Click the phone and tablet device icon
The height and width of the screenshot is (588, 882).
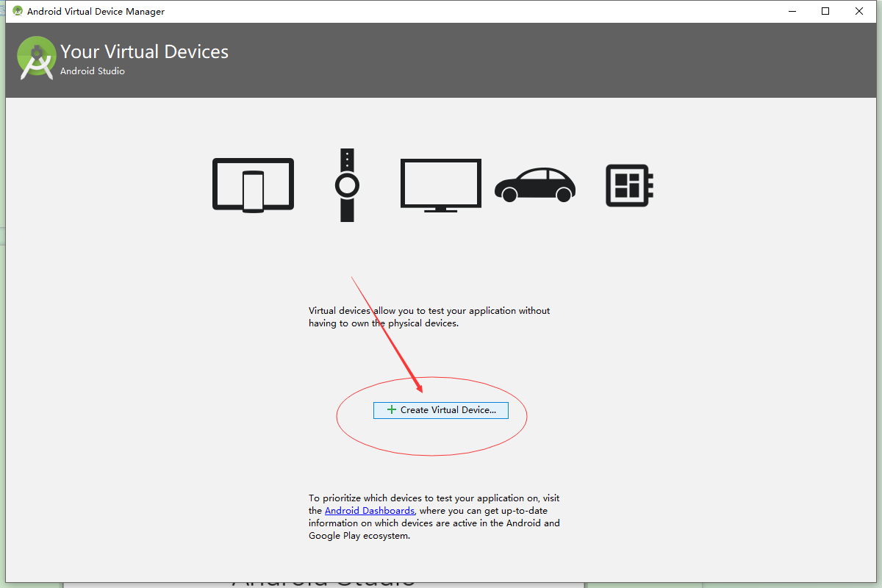pos(253,185)
